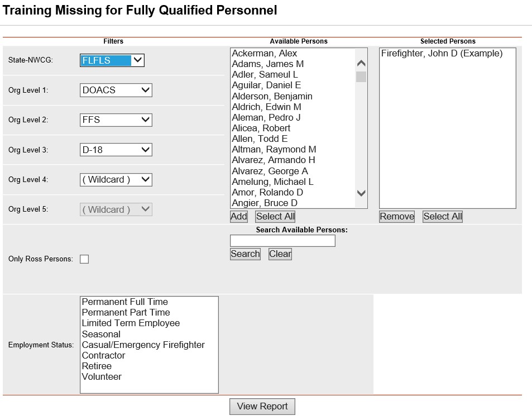Open the State-NWCG dropdown
The height and width of the screenshot is (420, 532).
112,60
